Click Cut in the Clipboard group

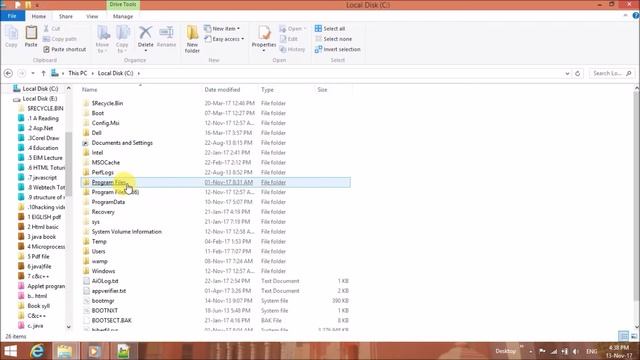52,29
